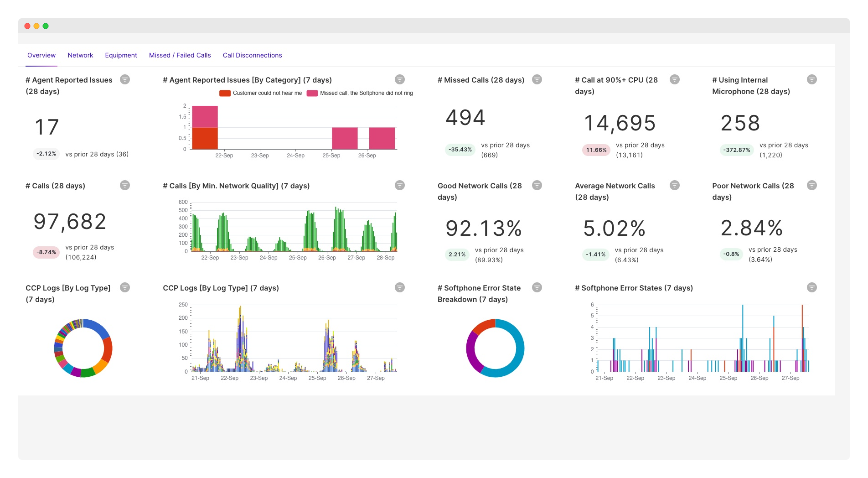Click filter icon on CCP Logs donut card
Screen dimensions: 868x478
(x=125, y=287)
